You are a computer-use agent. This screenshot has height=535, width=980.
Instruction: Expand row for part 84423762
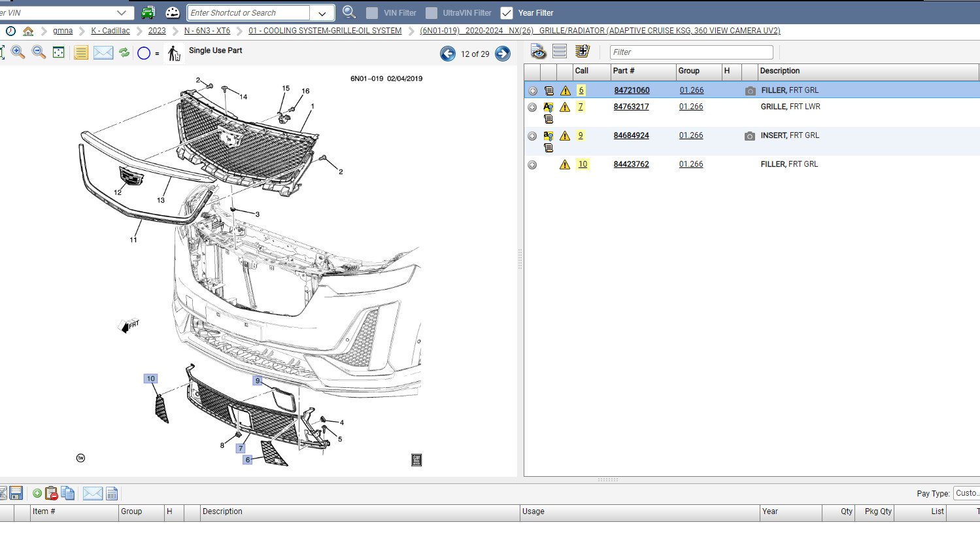tap(532, 165)
